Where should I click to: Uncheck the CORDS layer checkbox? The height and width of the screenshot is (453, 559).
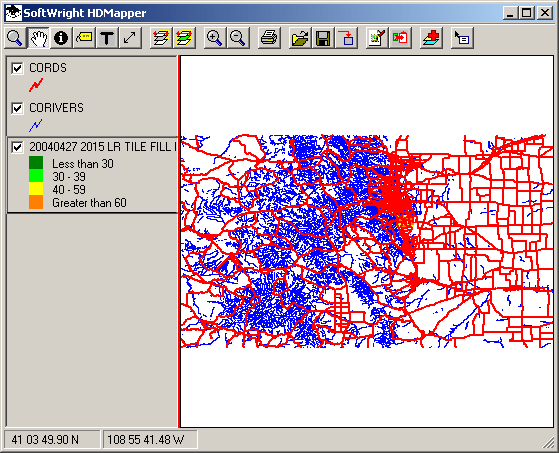pos(17,68)
